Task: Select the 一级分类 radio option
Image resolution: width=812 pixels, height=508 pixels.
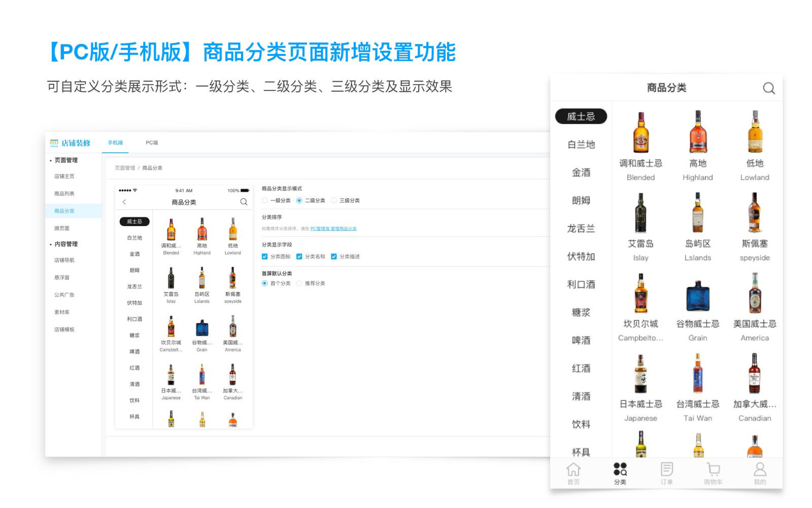Action: 265,201
